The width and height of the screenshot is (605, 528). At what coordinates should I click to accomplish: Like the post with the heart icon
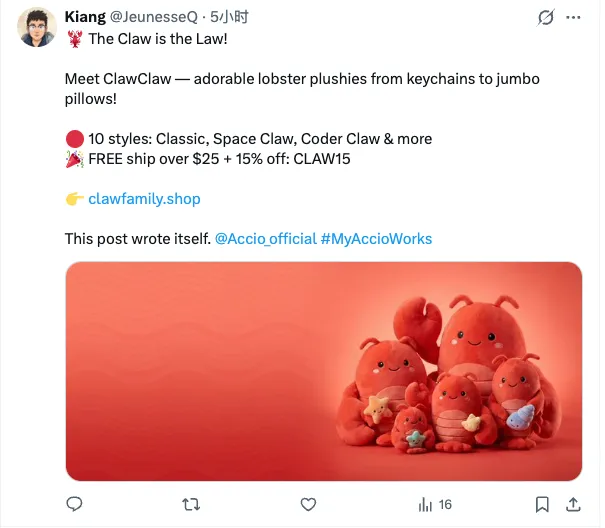click(309, 504)
